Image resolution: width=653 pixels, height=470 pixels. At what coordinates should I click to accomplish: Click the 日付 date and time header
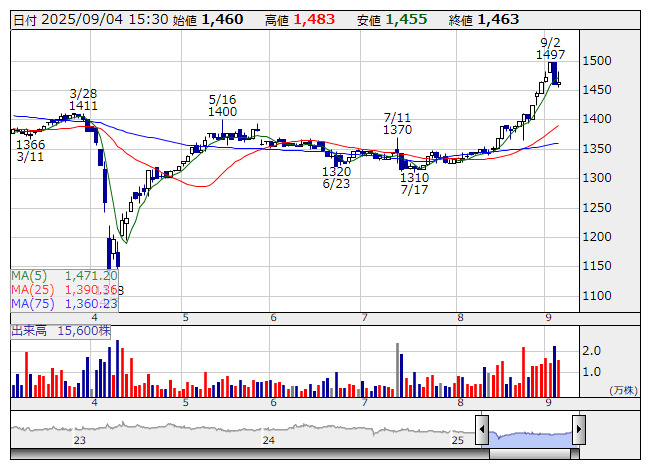click(88, 19)
